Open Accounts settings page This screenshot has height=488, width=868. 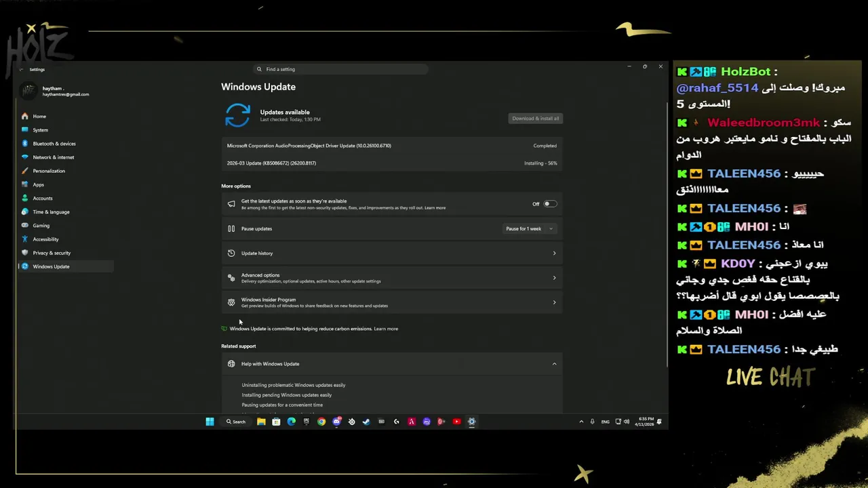(x=66, y=198)
